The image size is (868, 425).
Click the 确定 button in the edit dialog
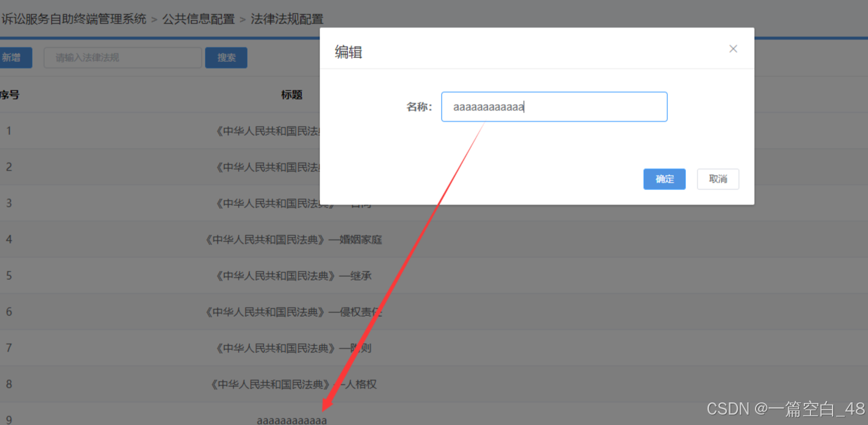coord(664,179)
